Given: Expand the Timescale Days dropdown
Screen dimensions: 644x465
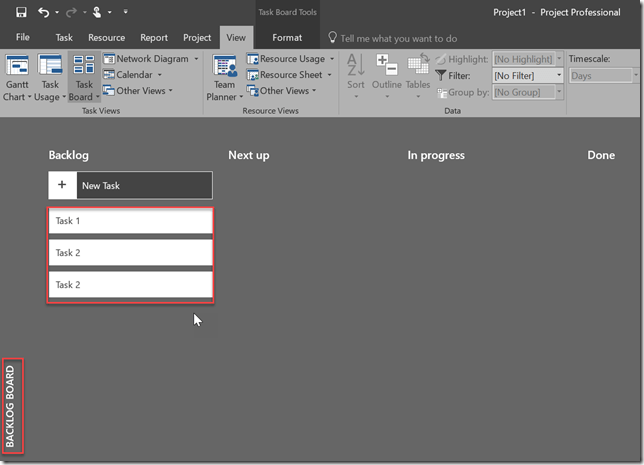Looking at the screenshot, I should coord(602,76).
